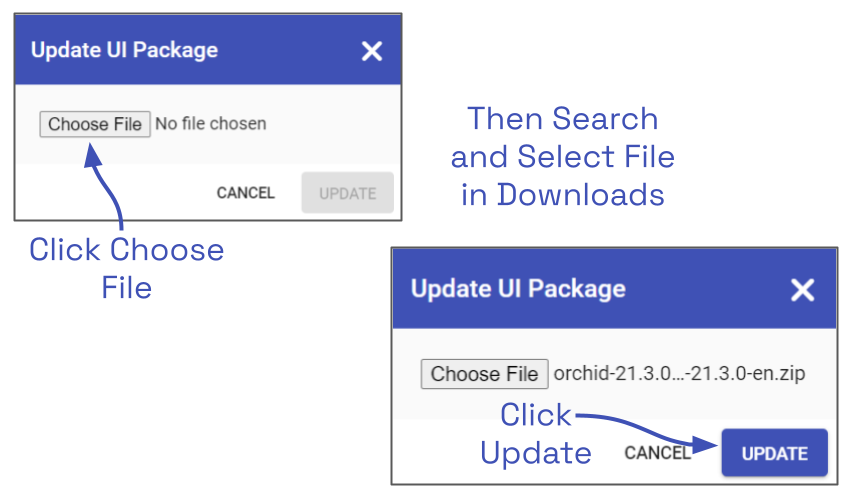852x494 pixels.
Task: Click the Update UI Package title above the orchid file
Action: pos(518,289)
